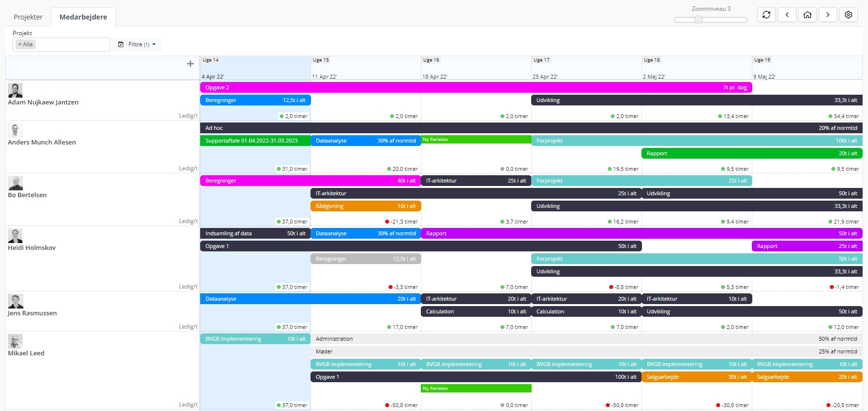Viewport: 868px width, 411px height.
Task: Open Adam's magenta Opgave 2 bar
Action: click(476, 87)
